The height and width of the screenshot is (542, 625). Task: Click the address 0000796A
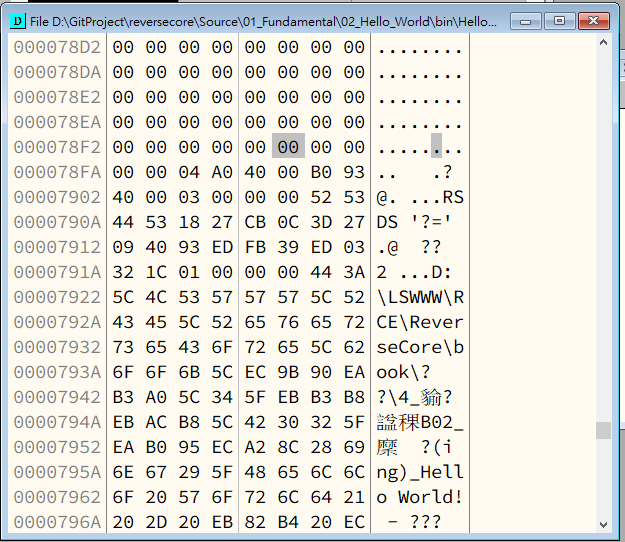(x=58, y=522)
